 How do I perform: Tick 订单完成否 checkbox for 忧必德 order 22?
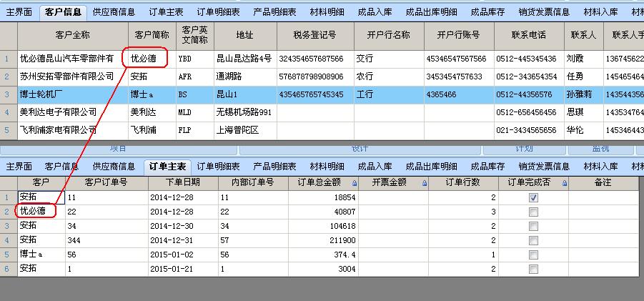point(533,212)
